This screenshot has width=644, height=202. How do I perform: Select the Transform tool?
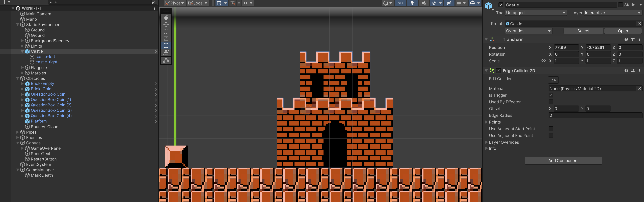click(x=166, y=52)
